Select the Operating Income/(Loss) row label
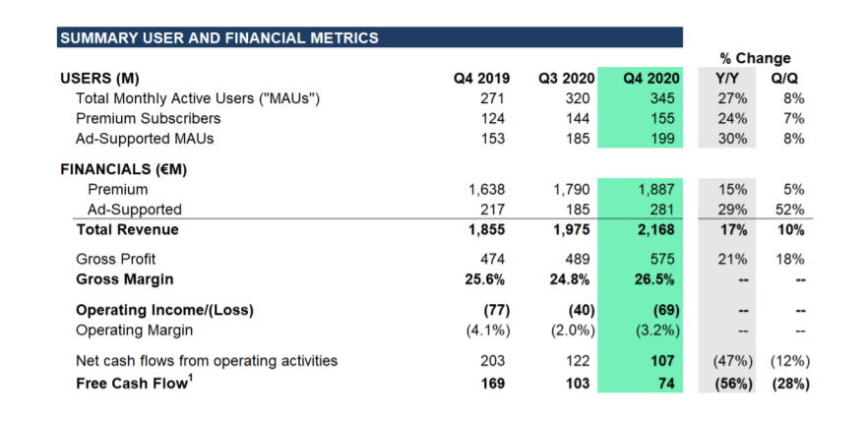This screenshot has height=426, width=868. [x=164, y=310]
